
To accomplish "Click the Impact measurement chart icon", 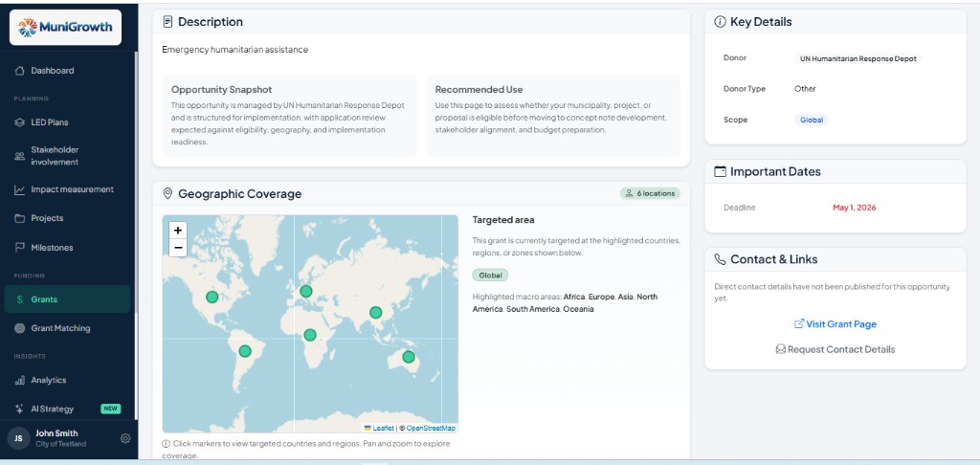I will 19,189.
